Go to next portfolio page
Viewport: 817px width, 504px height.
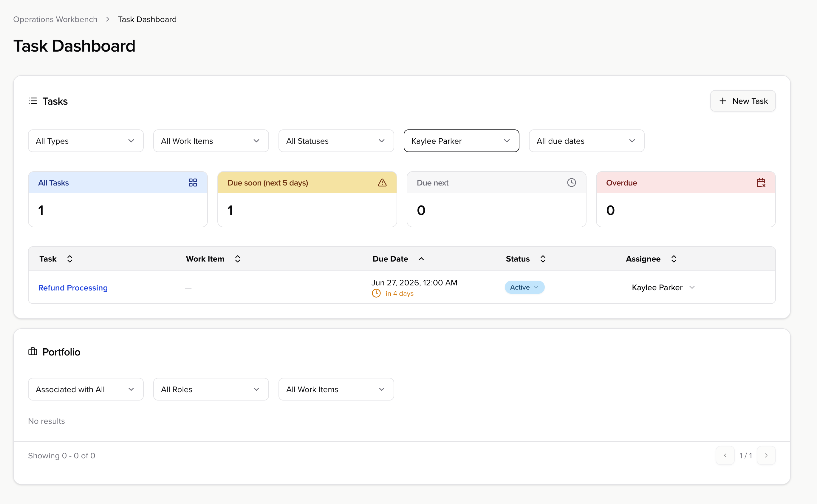766,455
